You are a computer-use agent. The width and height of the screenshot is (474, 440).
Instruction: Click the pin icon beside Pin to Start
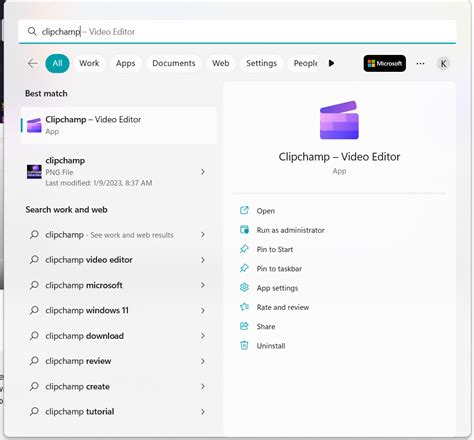(x=244, y=249)
